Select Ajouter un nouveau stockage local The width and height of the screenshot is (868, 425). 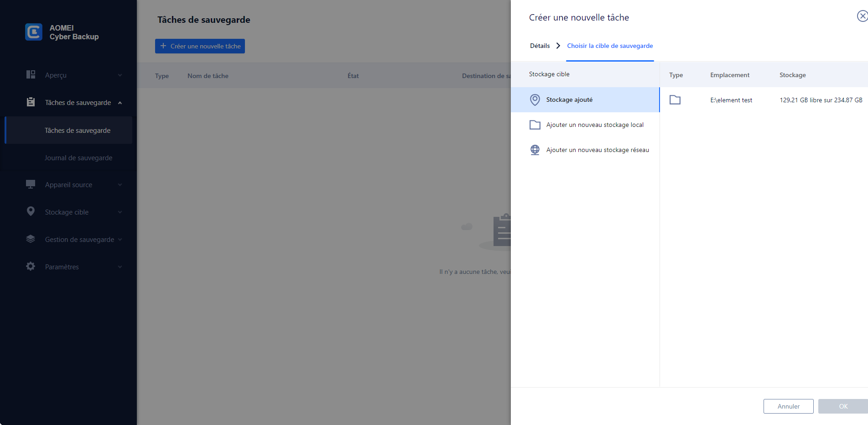[x=594, y=125]
